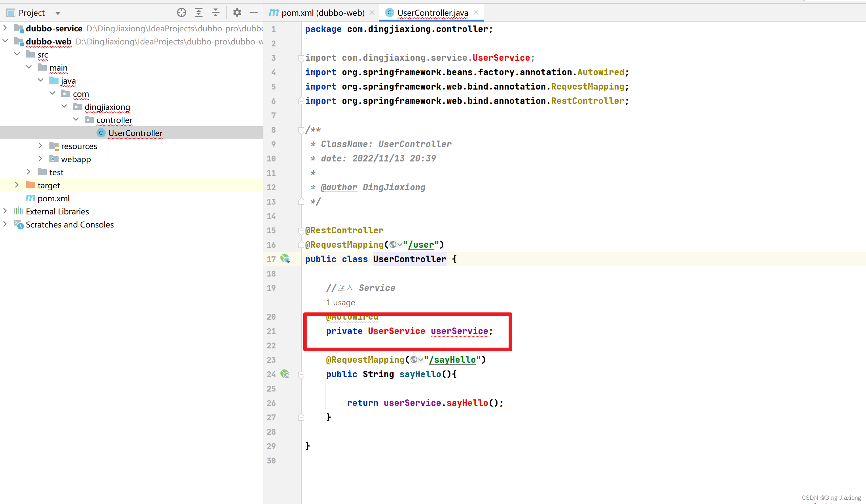Click the RestController import on line 6
The height and width of the screenshot is (504, 866).
588,101
